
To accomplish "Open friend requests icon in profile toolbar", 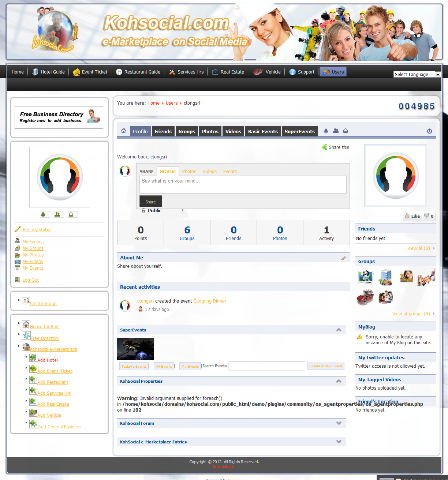I will pos(336,131).
